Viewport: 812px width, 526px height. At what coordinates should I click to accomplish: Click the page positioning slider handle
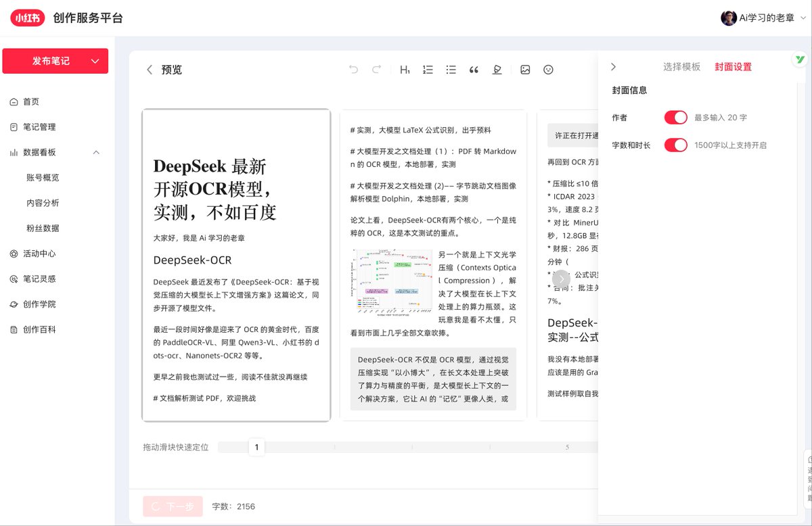[x=257, y=447]
